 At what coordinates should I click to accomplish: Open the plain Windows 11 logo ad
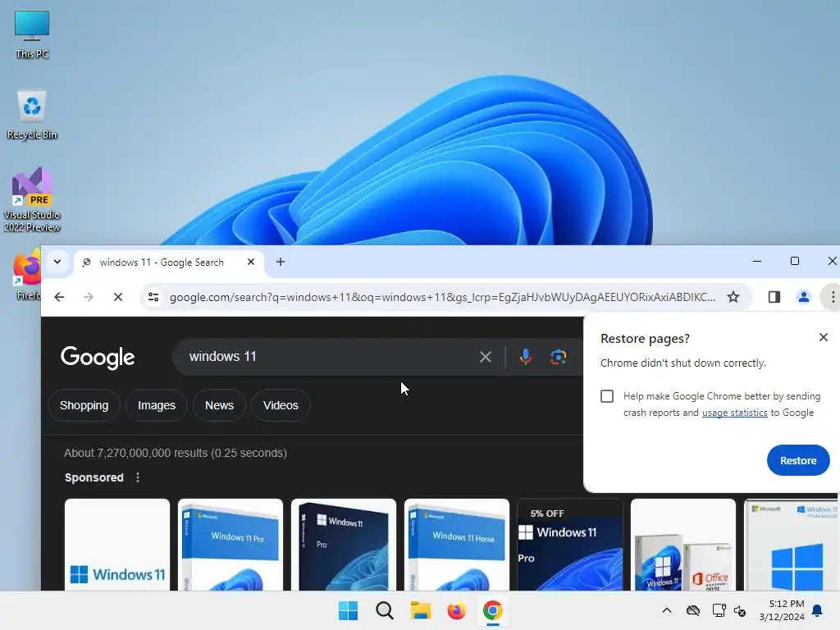(117, 545)
